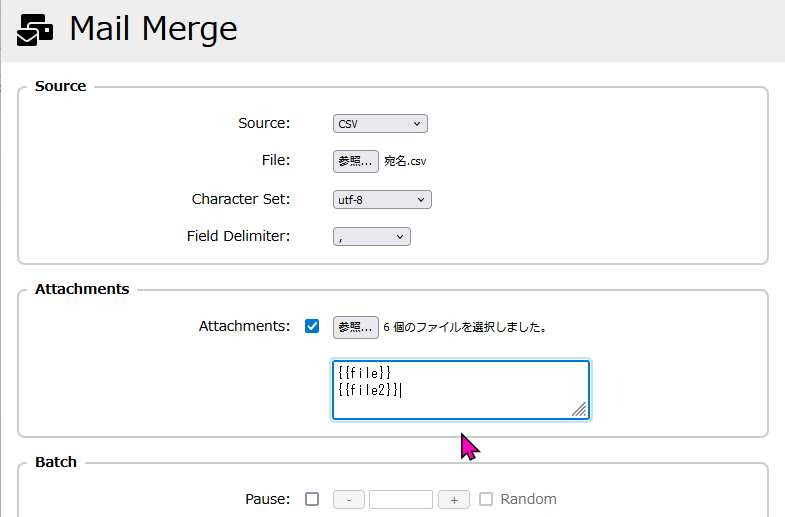Open the Source type dropdown showing CSV
The height and width of the screenshot is (517, 785).
point(380,124)
